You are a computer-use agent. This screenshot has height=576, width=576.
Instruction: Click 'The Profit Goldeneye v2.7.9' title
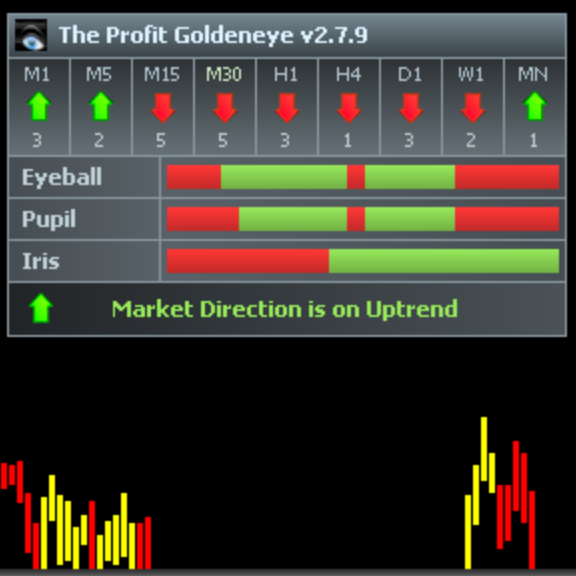213,35
